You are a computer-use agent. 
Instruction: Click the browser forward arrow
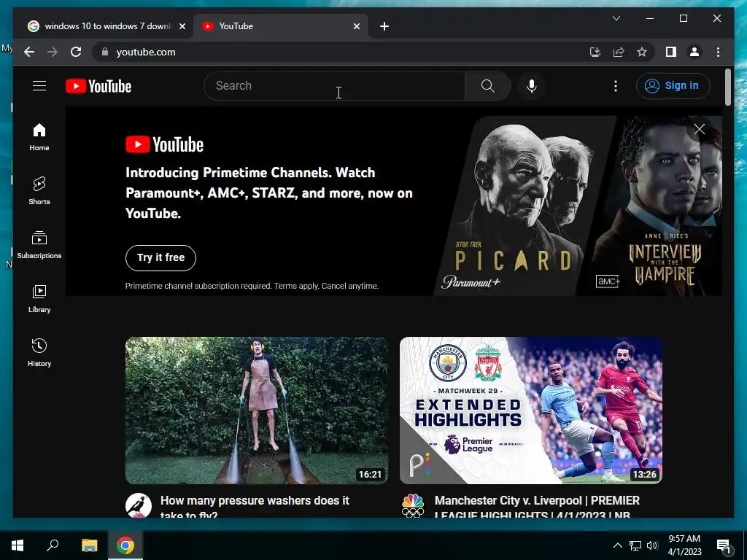point(53,52)
